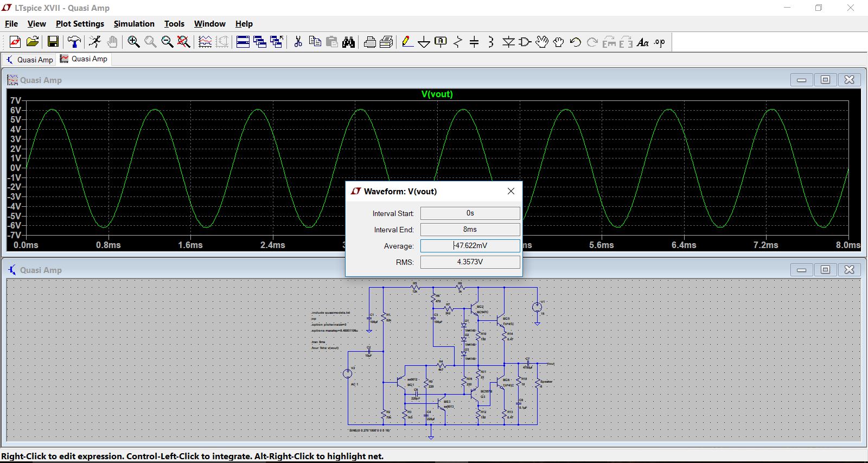Click the Halt hand icon
The image size is (868, 463).
click(x=112, y=42)
